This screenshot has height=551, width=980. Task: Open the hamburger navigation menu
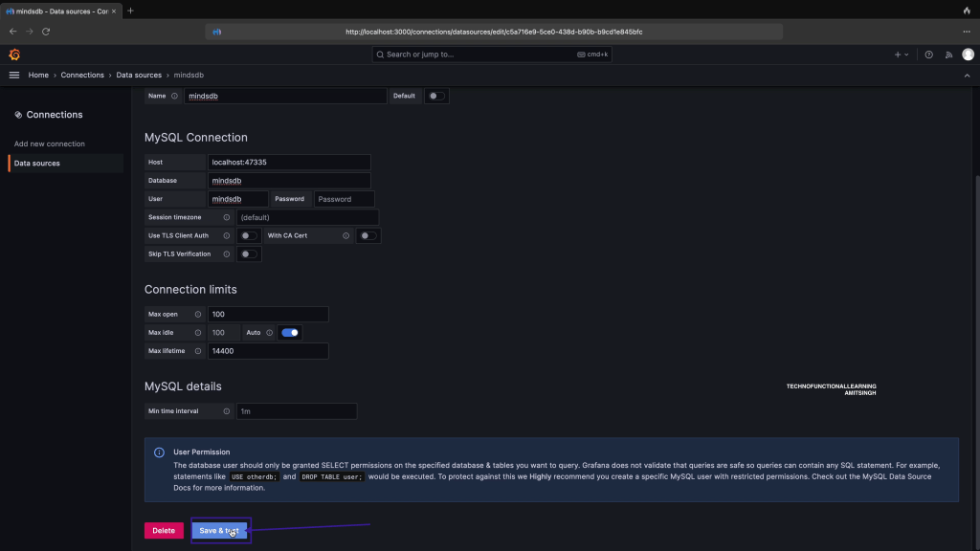14,75
